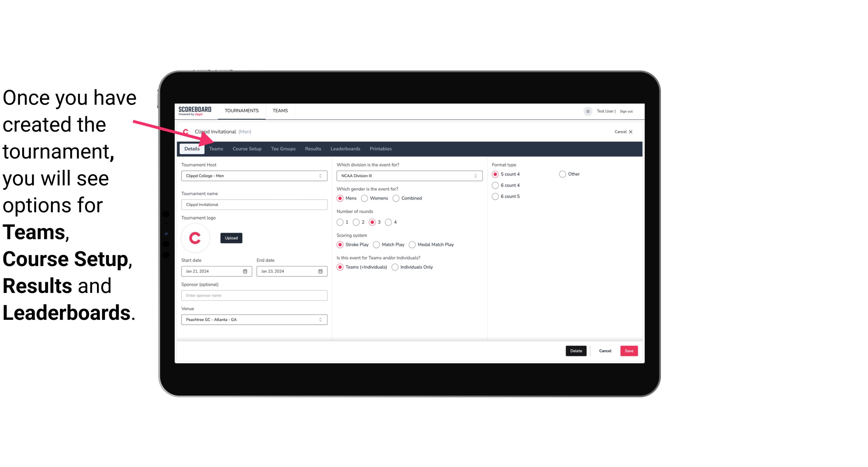868x467 pixels.
Task: Click the calendar icon for End date
Action: [x=321, y=271]
